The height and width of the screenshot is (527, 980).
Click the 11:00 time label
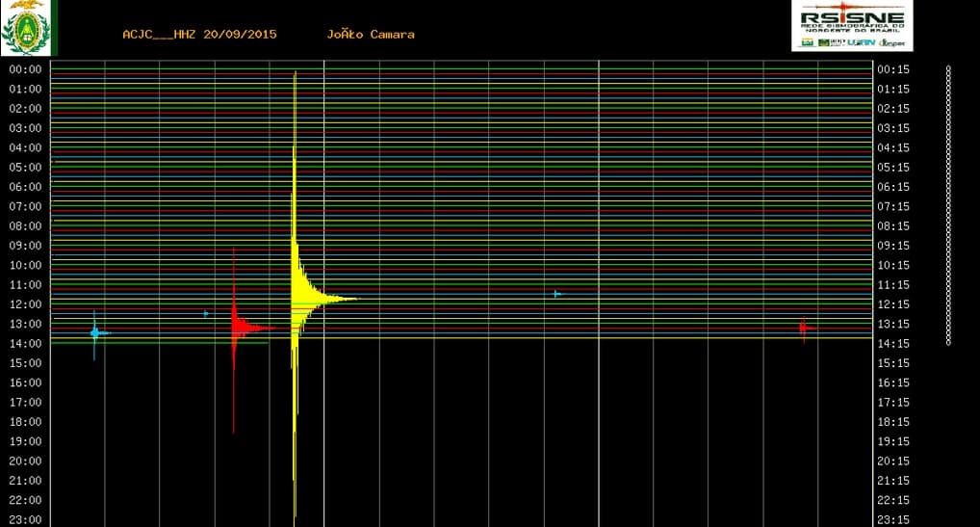pyautogui.click(x=26, y=284)
